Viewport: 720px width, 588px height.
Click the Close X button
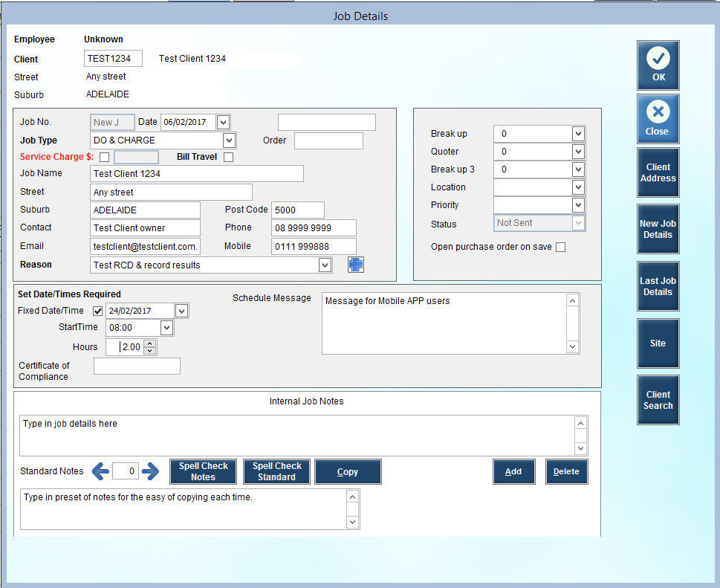pos(658,119)
